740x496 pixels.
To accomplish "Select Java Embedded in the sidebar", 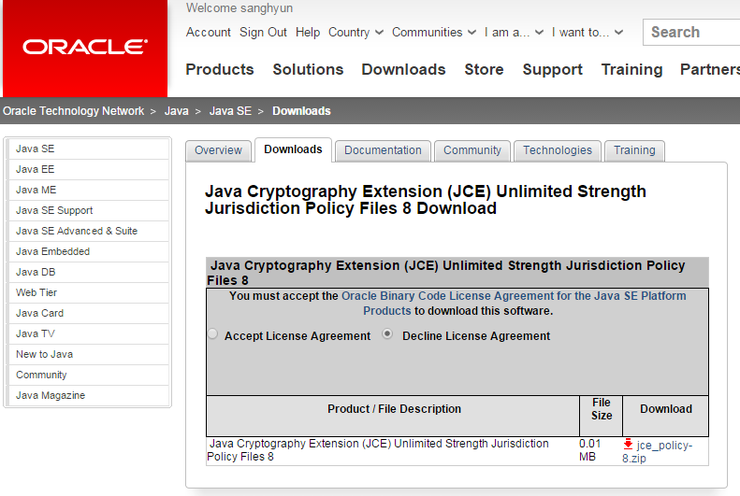I will click(x=52, y=251).
